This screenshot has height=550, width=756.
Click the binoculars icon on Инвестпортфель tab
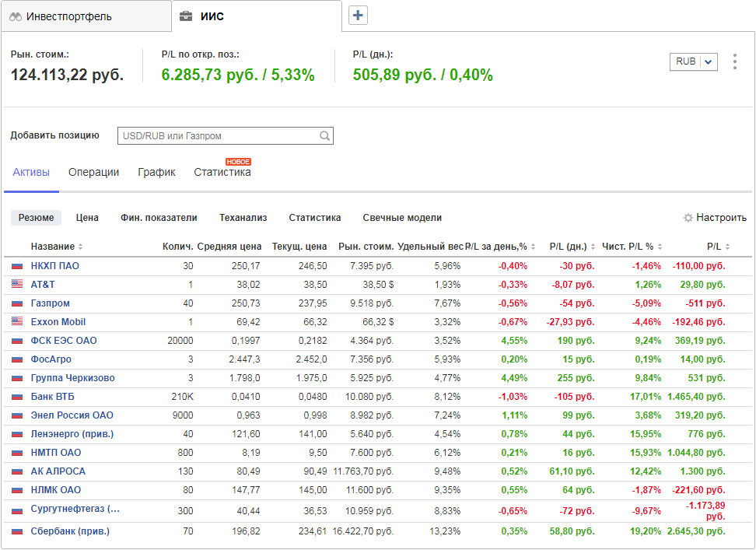(16, 17)
